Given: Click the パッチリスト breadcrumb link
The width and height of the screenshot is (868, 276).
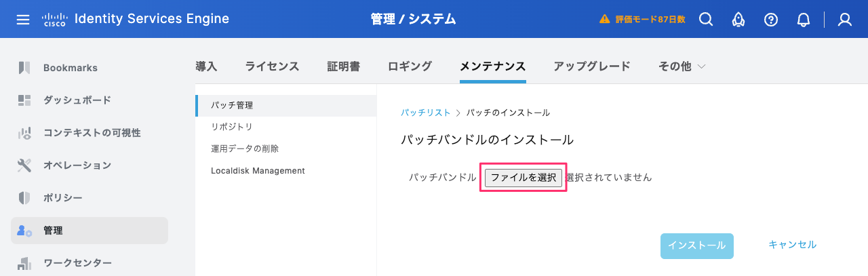Looking at the screenshot, I should click(x=425, y=113).
